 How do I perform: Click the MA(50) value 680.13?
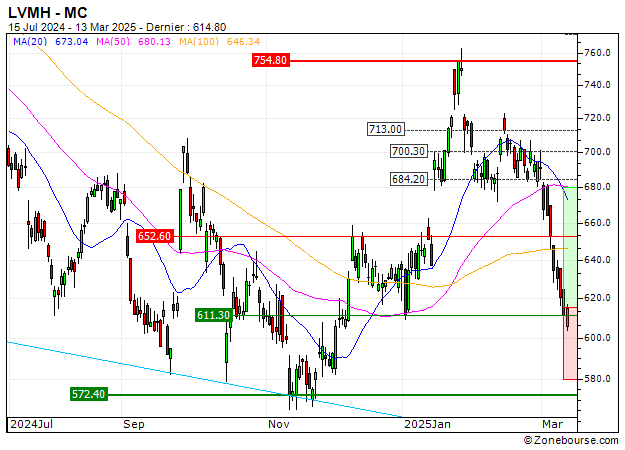(154, 41)
